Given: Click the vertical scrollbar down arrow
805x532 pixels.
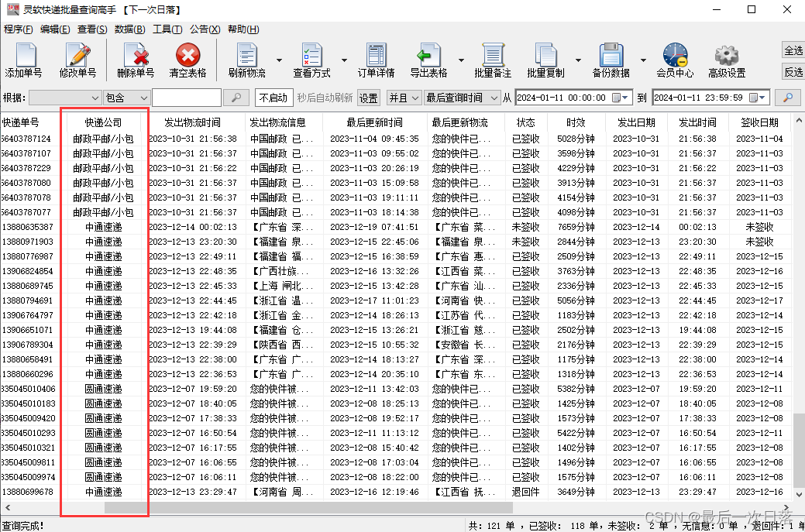Looking at the screenshot, I should (799, 495).
